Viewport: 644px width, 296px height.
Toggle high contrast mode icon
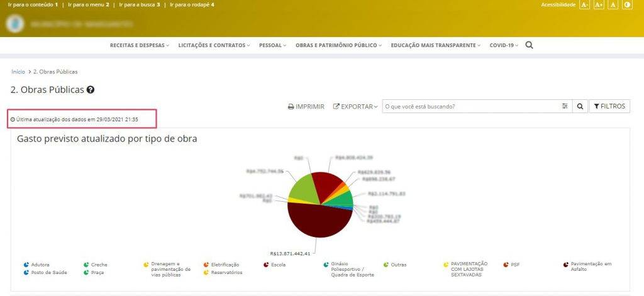point(627,5)
